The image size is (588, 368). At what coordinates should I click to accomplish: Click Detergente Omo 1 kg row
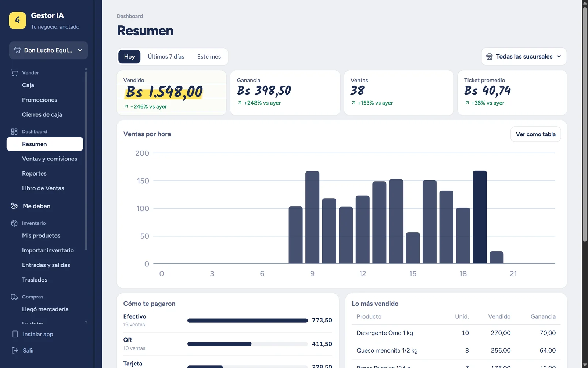[x=456, y=333]
